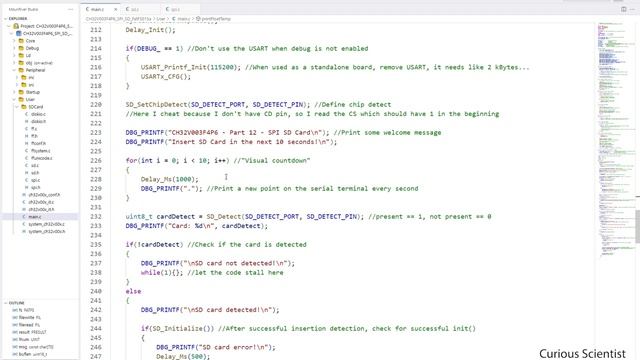Open system_ch32v00x.h in the explorer
The height and width of the screenshot is (360, 640).
(46, 232)
